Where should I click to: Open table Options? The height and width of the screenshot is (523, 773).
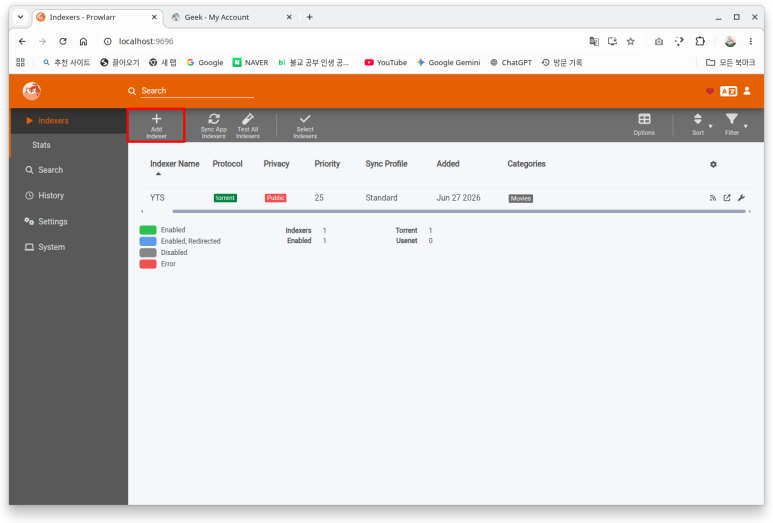(644, 125)
